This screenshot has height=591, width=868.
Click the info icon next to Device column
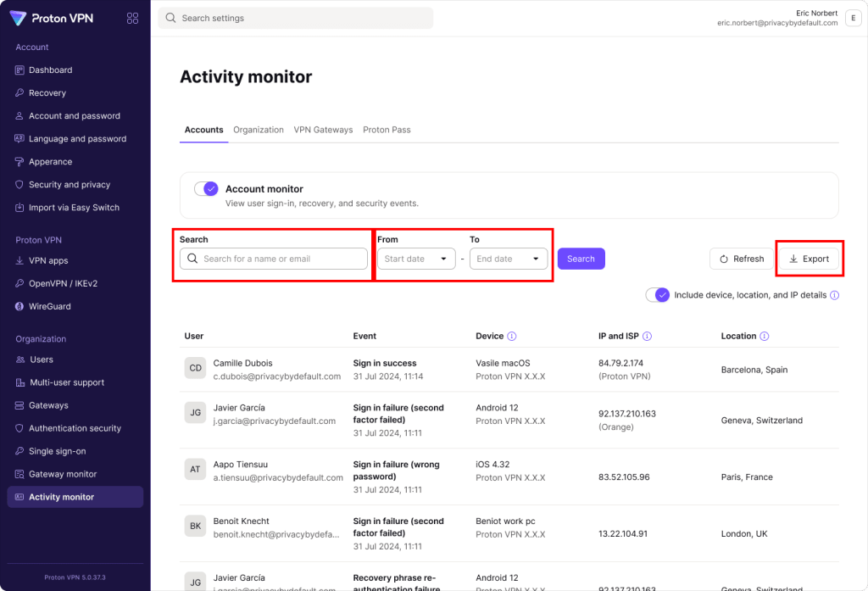(511, 337)
